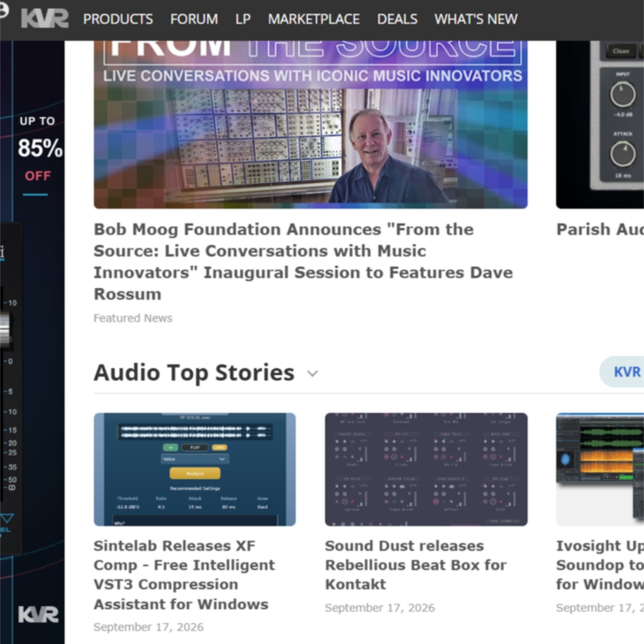
Task: Open the Products menu
Action: (x=118, y=19)
